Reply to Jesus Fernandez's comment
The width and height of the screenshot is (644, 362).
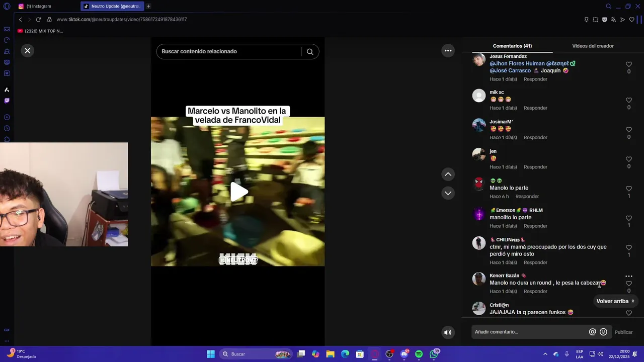coord(535,79)
